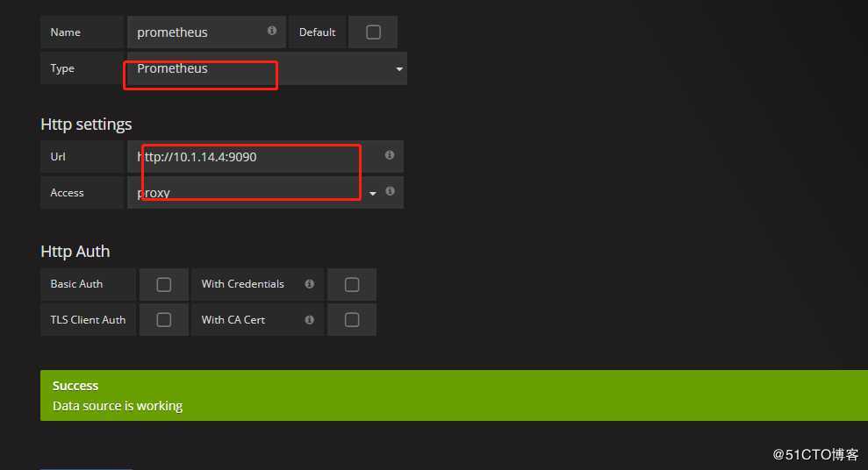Click info icon for With Credentials
This screenshot has width=868, height=470.
point(310,283)
